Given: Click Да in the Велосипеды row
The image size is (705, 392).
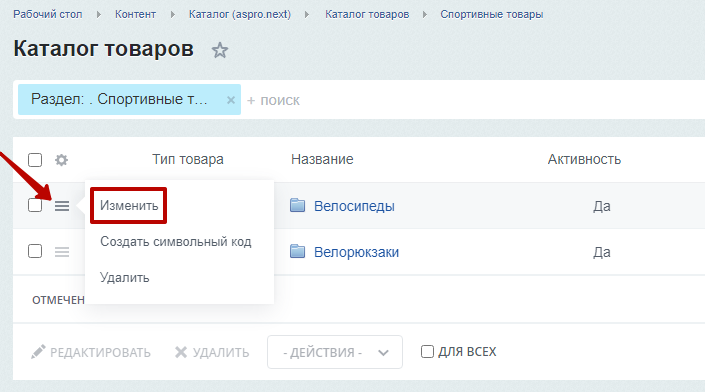Looking at the screenshot, I should coord(602,206).
